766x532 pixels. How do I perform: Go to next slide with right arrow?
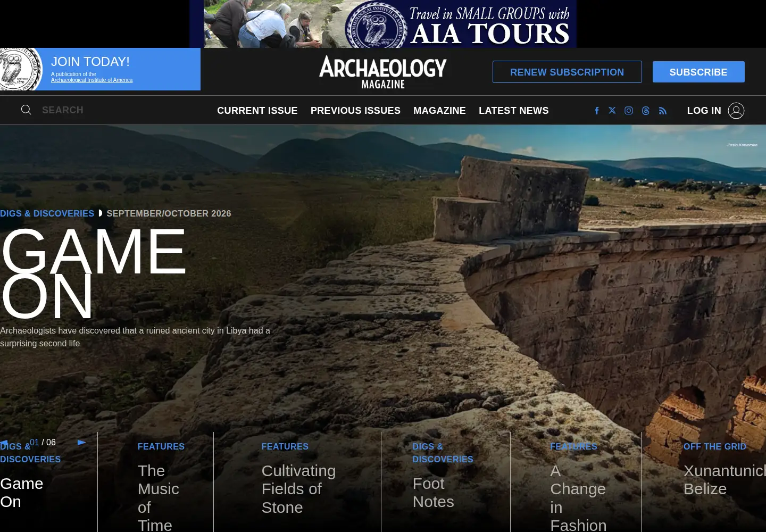[x=82, y=442]
